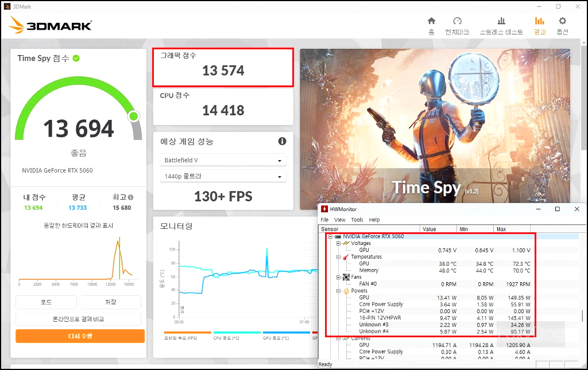Click the 동일한 하드웨어의 결과 표시 text

(78, 225)
